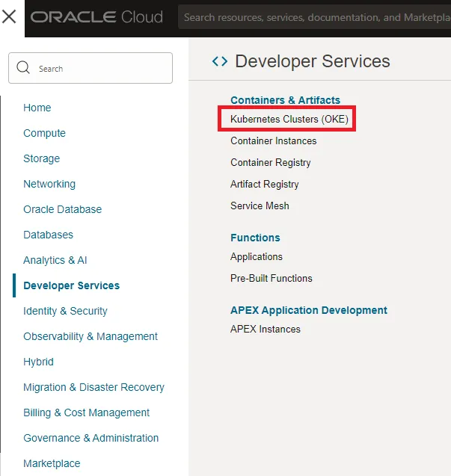This screenshot has height=476, width=451.
Task: Open Identity & Security category
Action: tap(65, 311)
